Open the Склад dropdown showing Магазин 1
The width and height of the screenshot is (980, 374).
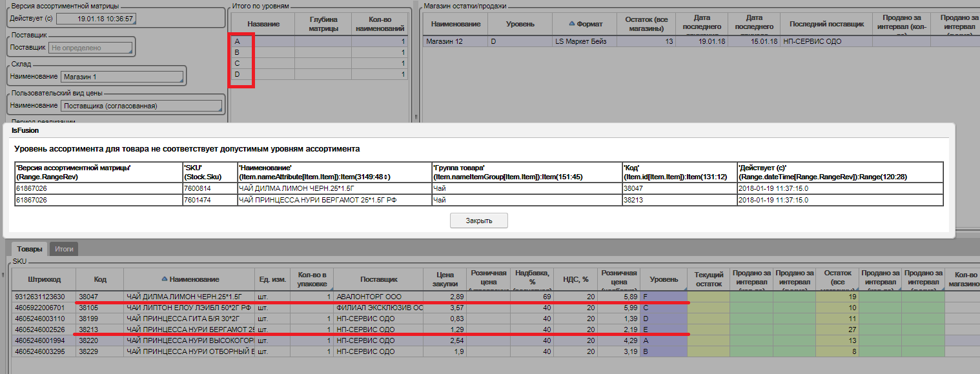(x=121, y=77)
